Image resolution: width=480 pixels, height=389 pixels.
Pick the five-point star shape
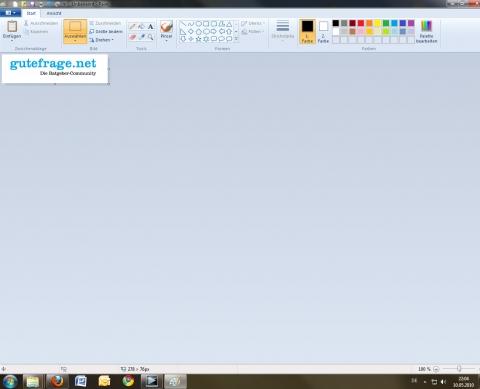pyautogui.click(x=198, y=39)
